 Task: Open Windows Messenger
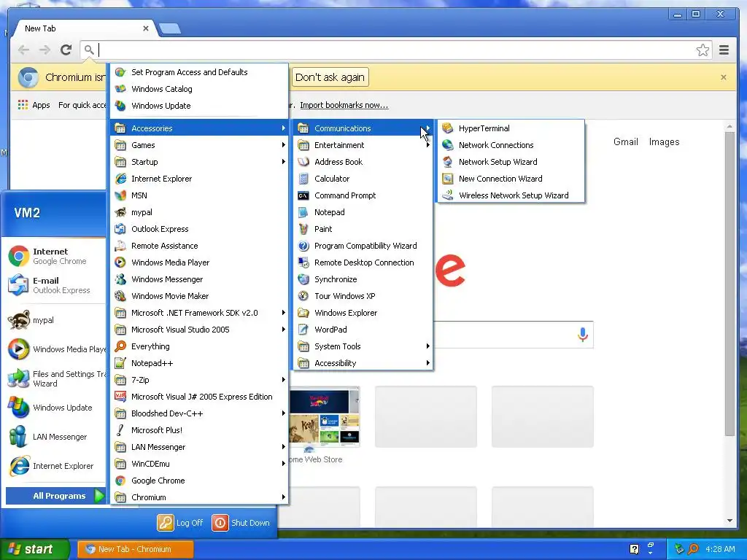pyautogui.click(x=199, y=279)
